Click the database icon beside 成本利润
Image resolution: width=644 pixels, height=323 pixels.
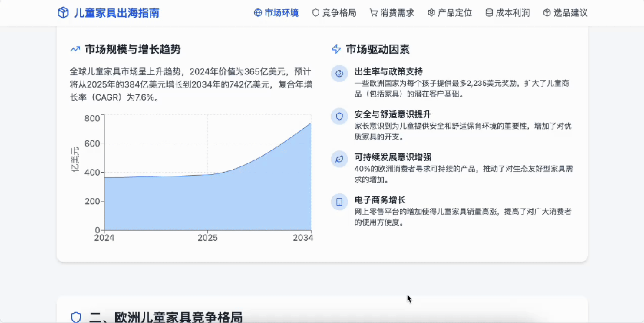coord(489,13)
